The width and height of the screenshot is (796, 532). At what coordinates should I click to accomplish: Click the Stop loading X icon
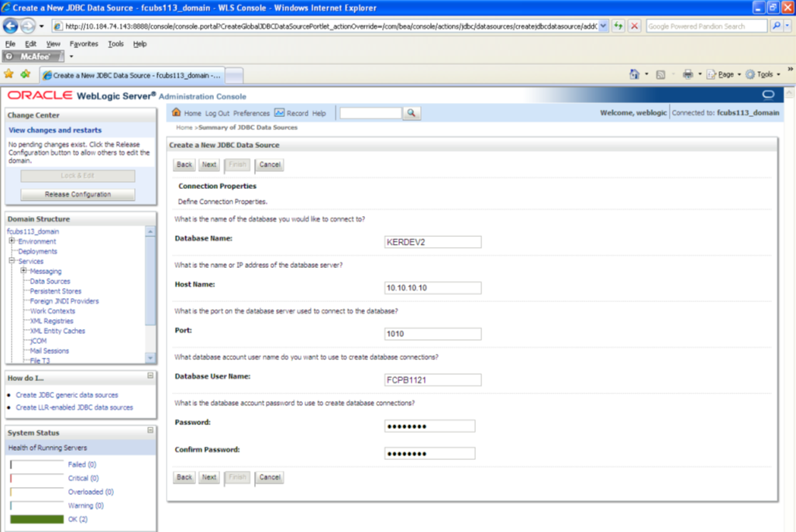[634, 26]
